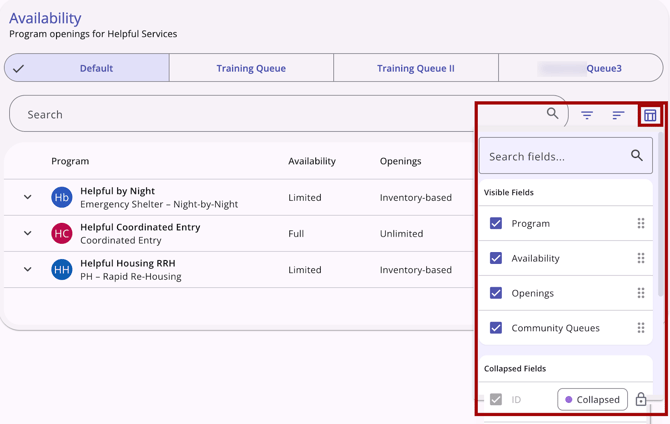This screenshot has height=424, width=670.
Task: Click the lock icon beside ID field
Action: (641, 399)
